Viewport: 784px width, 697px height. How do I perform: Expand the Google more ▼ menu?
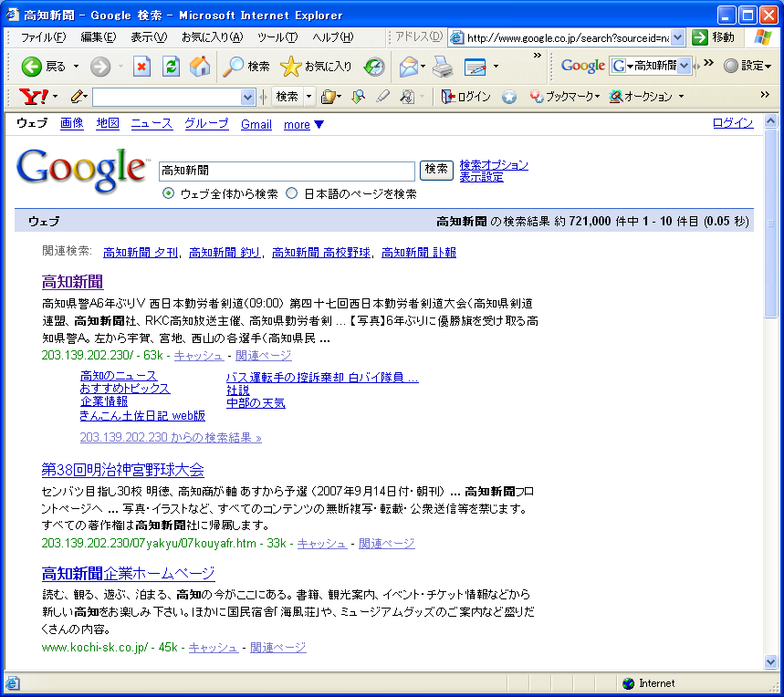click(304, 124)
